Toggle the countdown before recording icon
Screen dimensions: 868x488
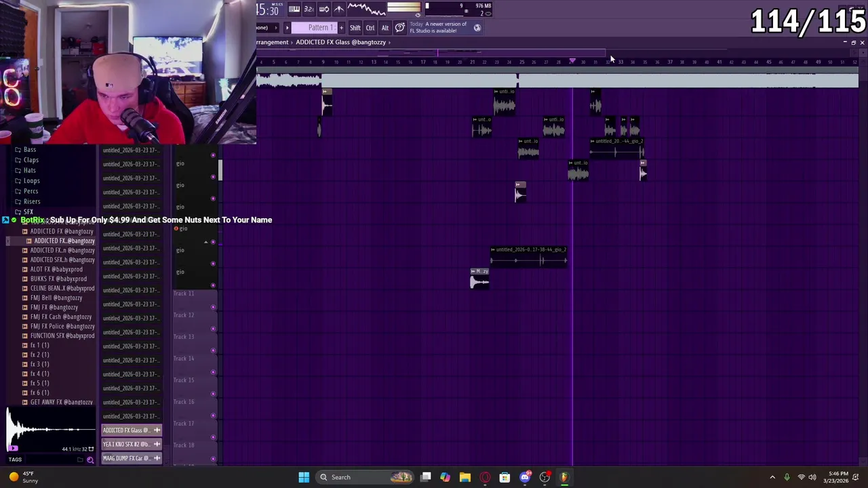[309, 9]
